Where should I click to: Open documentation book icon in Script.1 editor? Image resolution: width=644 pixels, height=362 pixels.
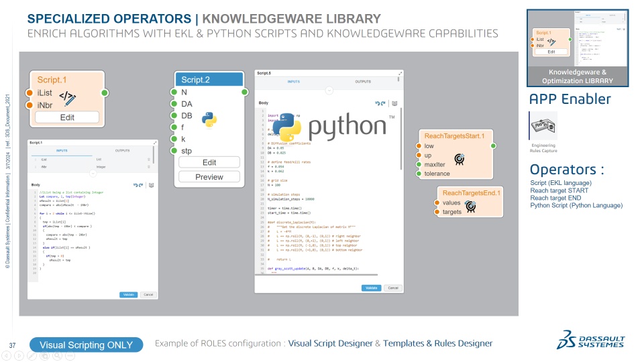[x=151, y=185]
